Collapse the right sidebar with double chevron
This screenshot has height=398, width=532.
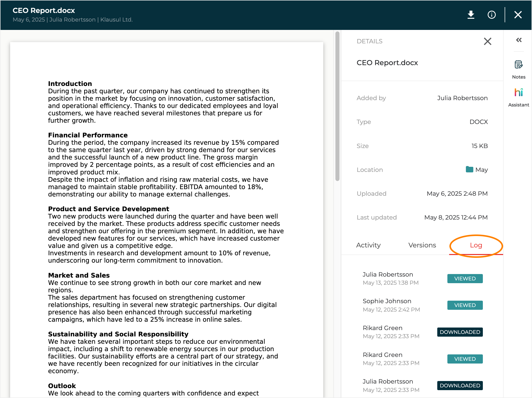(519, 40)
